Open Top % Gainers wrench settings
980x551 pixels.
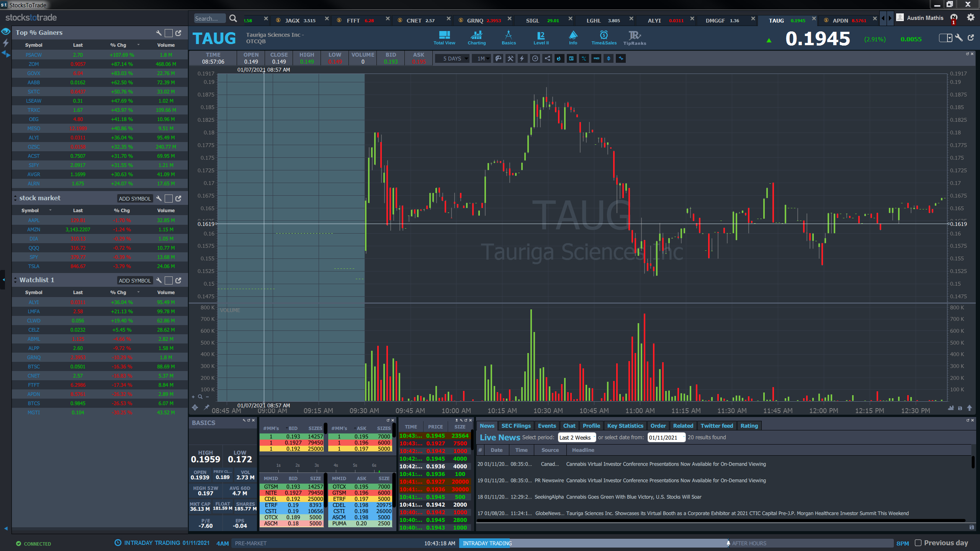pos(159,33)
